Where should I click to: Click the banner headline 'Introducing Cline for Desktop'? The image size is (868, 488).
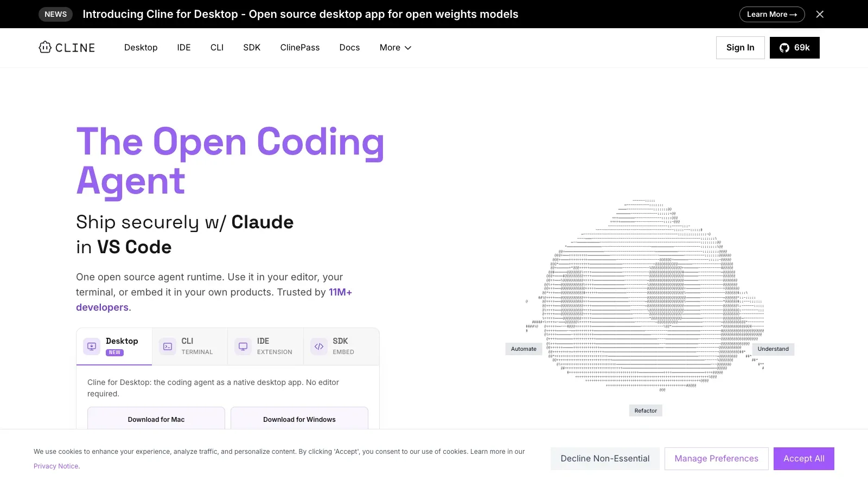click(301, 14)
